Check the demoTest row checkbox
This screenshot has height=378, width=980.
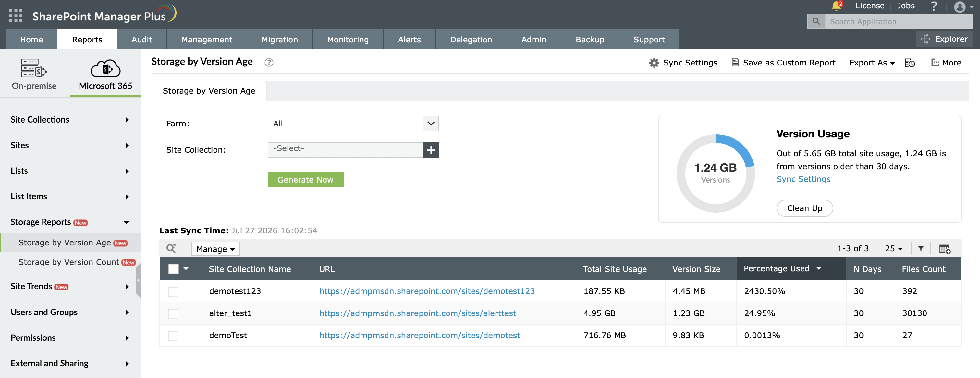(173, 336)
